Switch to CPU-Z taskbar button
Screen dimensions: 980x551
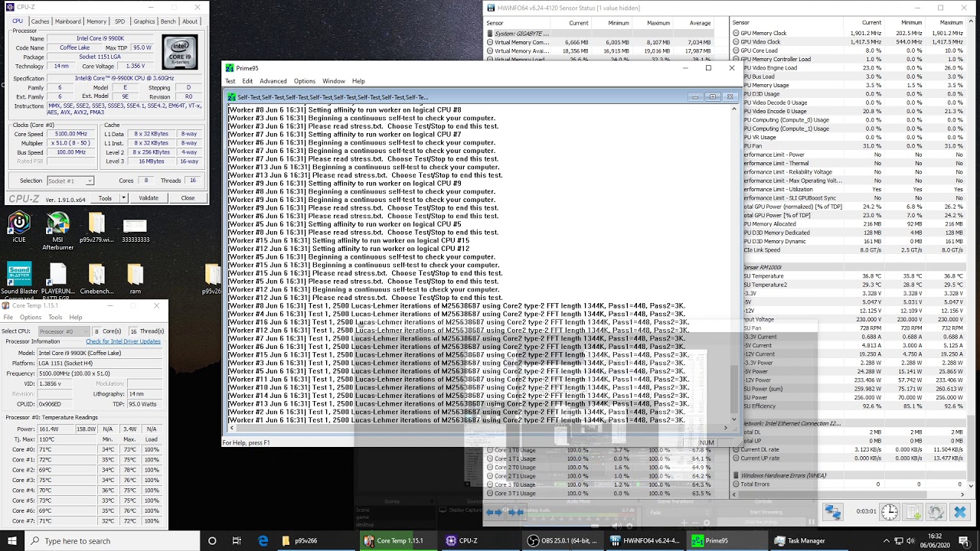[482, 540]
